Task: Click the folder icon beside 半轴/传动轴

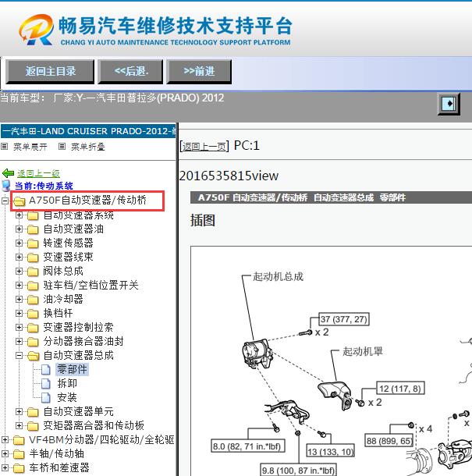Action: tap(19, 454)
